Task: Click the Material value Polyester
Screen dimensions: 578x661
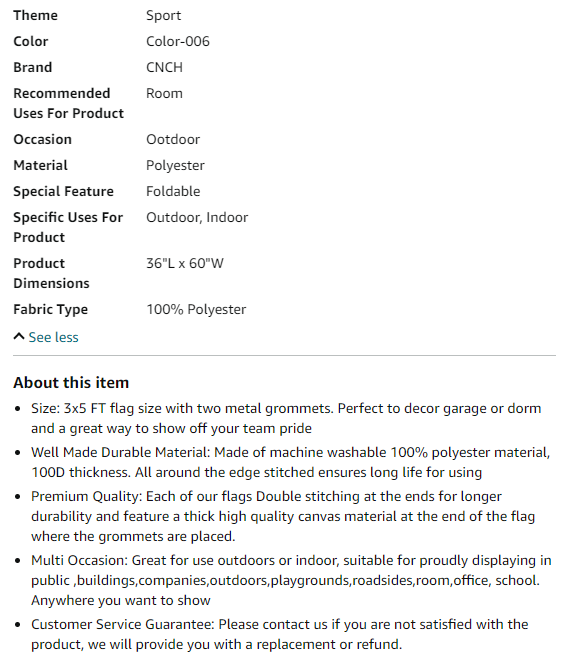Action: [x=175, y=166]
